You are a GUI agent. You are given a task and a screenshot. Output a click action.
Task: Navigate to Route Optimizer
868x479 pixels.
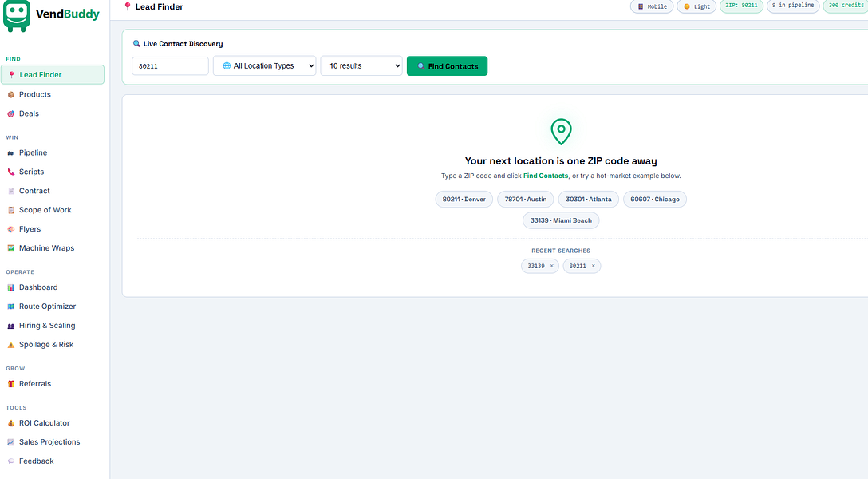[x=53, y=307]
